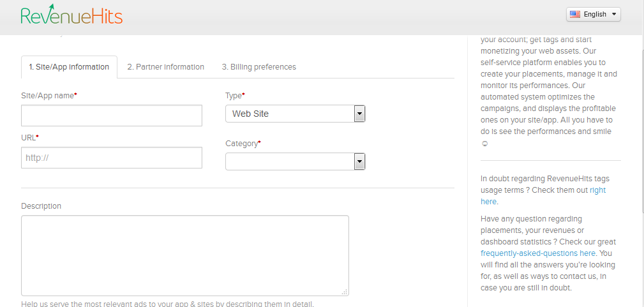The width and height of the screenshot is (644, 307).
Task: Open the frequently-asked-questions link
Action: click(537, 253)
